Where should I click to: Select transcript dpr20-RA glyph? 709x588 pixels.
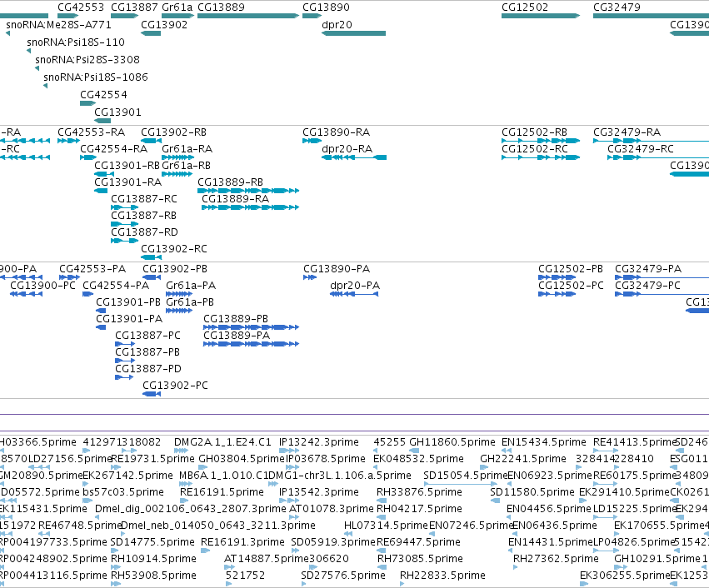pos(354,157)
